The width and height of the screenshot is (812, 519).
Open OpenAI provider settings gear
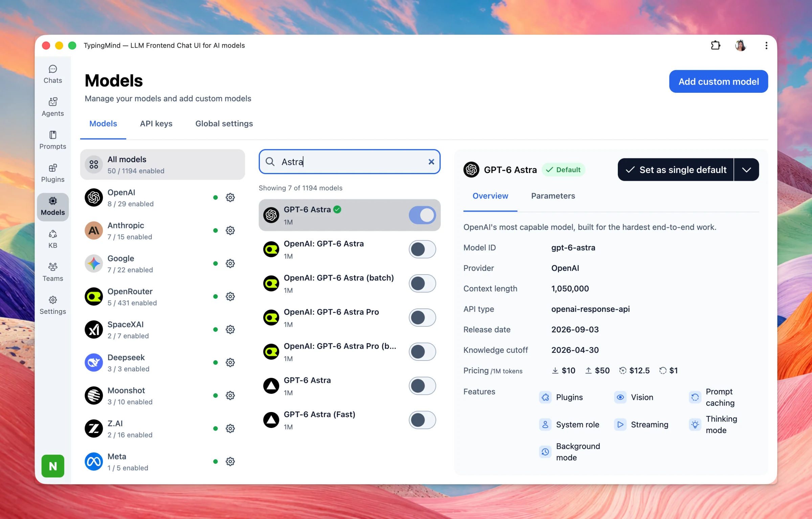(x=230, y=197)
